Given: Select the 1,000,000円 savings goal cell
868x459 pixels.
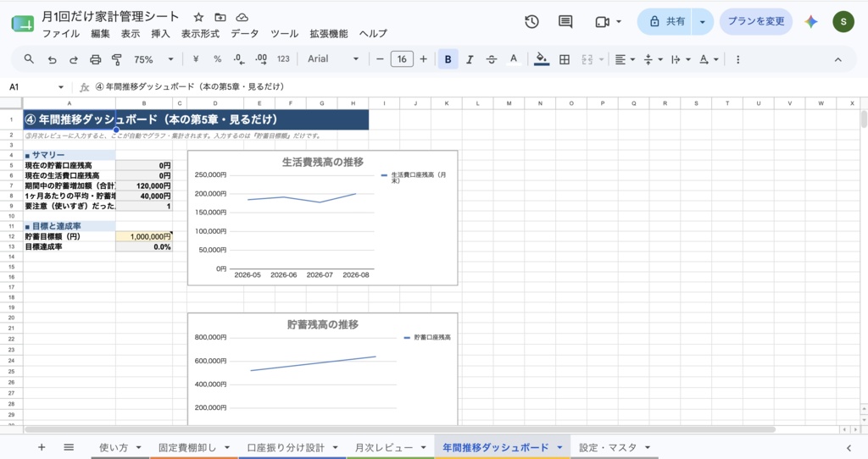Looking at the screenshot, I should click(x=144, y=236).
